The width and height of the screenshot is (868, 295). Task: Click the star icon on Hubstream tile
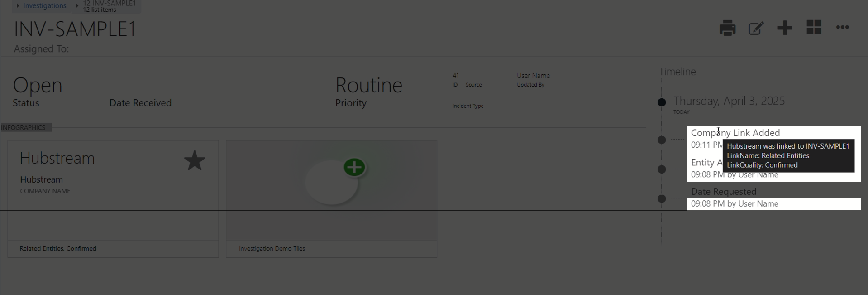tap(195, 160)
